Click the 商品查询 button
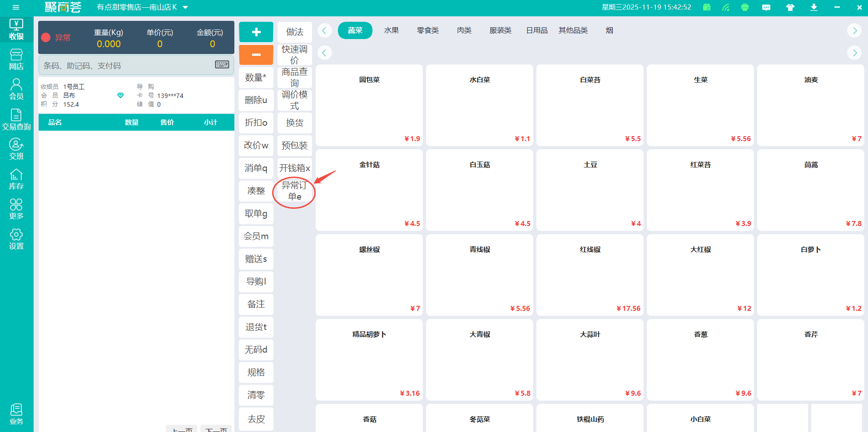Image resolution: width=868 pixels, height=432 pixels. point(295,78)
